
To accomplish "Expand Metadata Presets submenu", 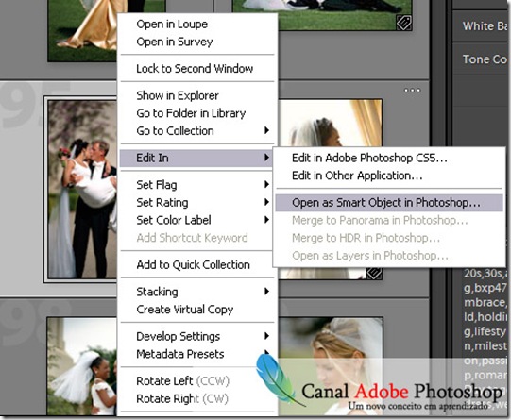I will point(196,354).
